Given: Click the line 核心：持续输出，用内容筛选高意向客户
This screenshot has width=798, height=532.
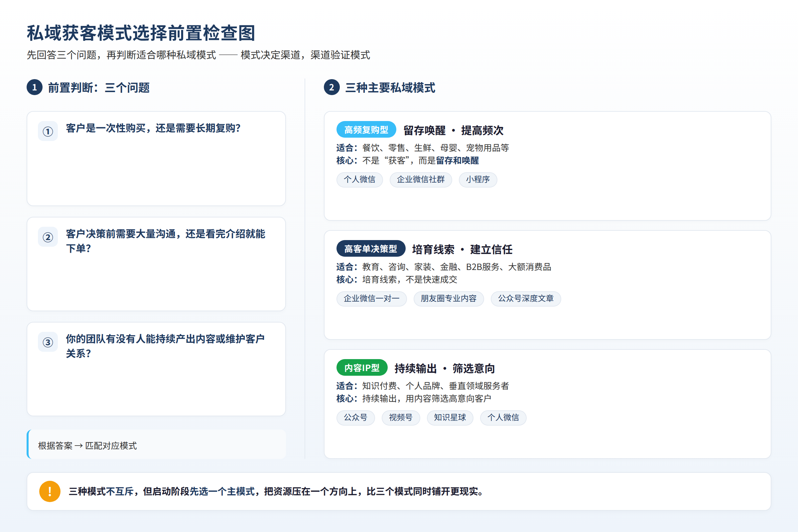Looking at the screenshot, I should coord(414,399).
